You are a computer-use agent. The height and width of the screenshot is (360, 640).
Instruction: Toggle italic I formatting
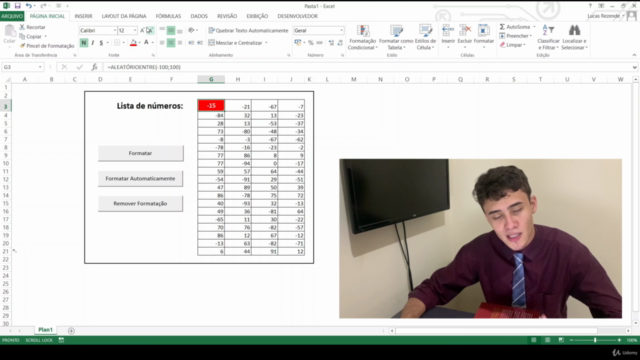(x=93, y=43)
